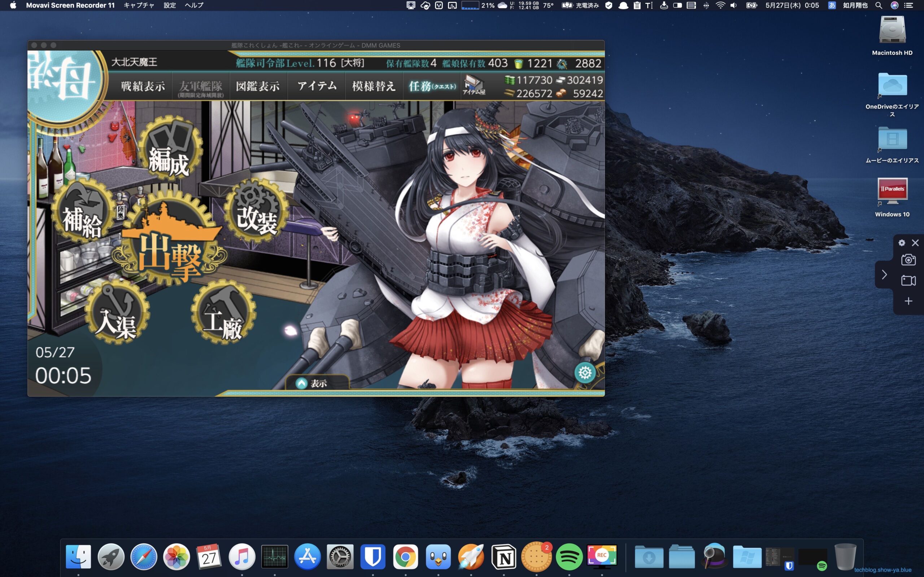Start screen recording with video camera icon
Screen dimensions: 924x577
tap(908, 281)
